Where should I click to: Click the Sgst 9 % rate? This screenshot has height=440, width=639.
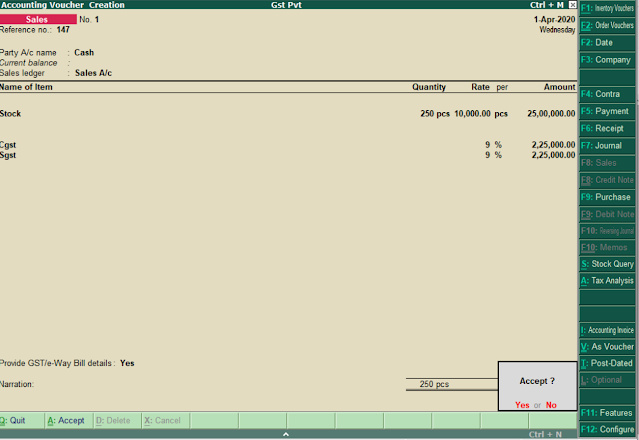pyautogui.click(x=493, y=155)
